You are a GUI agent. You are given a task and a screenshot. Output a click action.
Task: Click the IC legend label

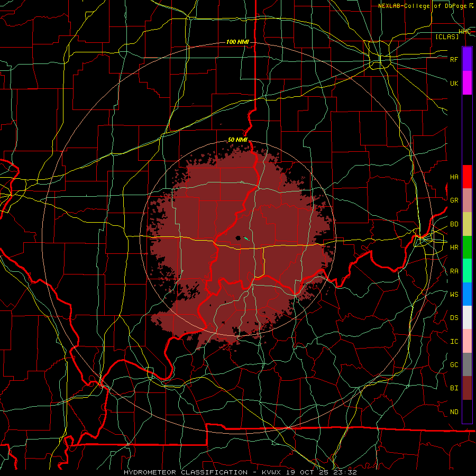454,342
